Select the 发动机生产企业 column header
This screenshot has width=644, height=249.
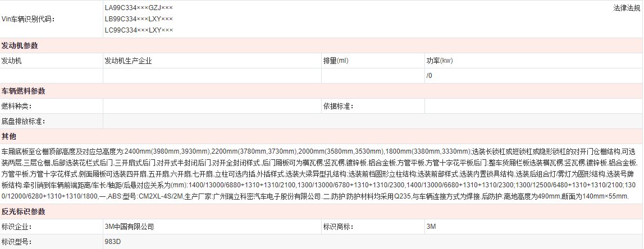[128, 61]
